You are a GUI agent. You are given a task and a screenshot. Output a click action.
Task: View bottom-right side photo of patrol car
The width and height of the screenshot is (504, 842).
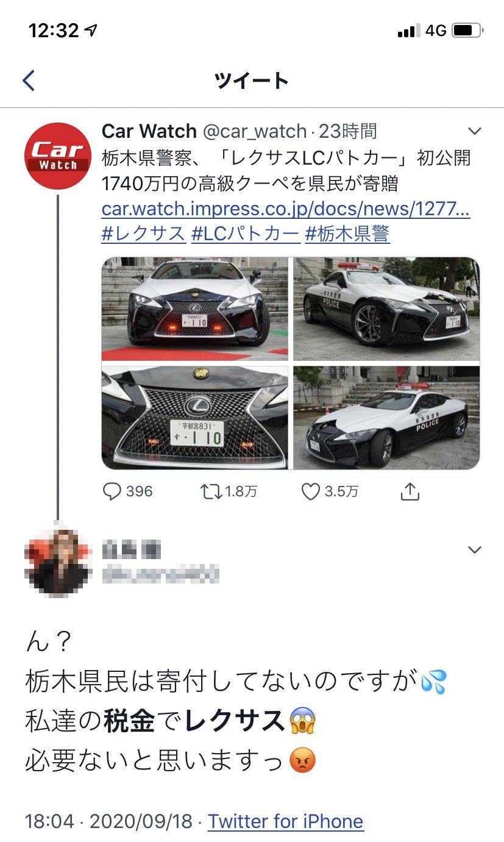point(386,418)
